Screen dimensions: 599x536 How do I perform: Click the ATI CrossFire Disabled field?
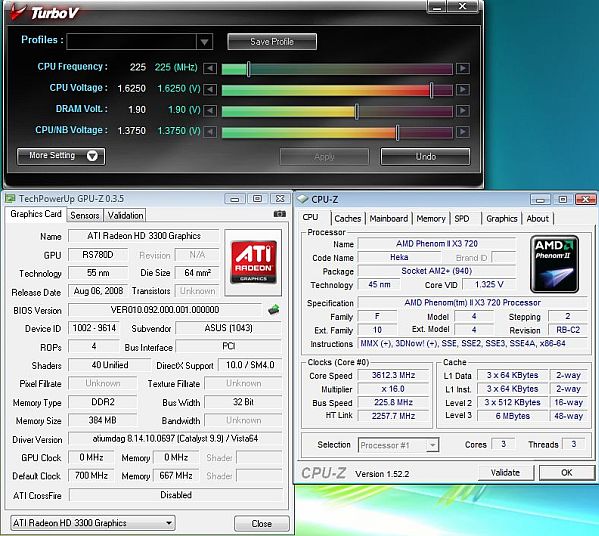pyautogui.click(x=176, y=495)
